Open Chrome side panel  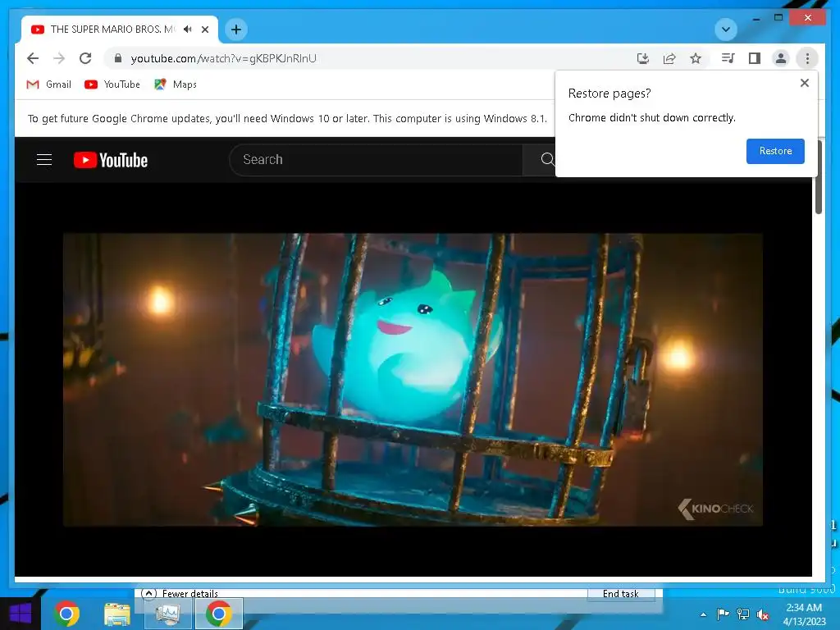(x=755, y=58)
